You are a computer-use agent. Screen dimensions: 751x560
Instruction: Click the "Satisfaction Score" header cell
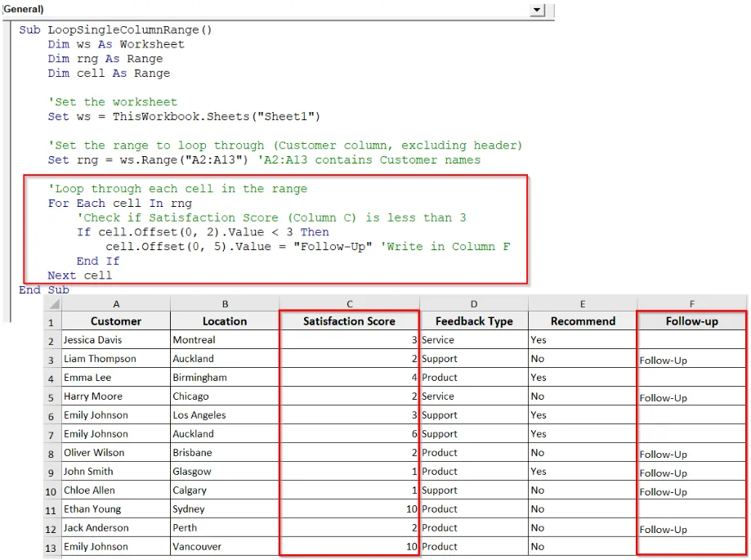coord(349,321)
